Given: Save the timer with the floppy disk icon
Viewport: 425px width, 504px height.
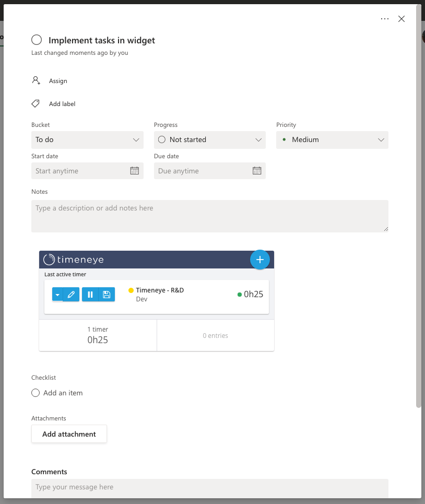Looking at the screenshot, I should click(106, 294).
